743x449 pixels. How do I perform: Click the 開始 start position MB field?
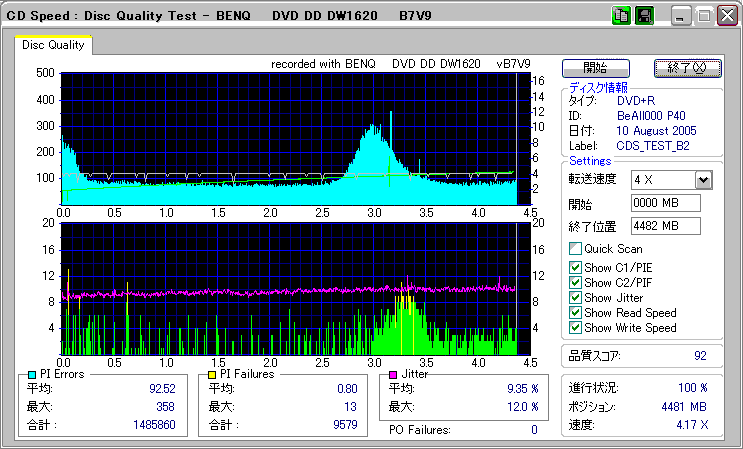665,203
